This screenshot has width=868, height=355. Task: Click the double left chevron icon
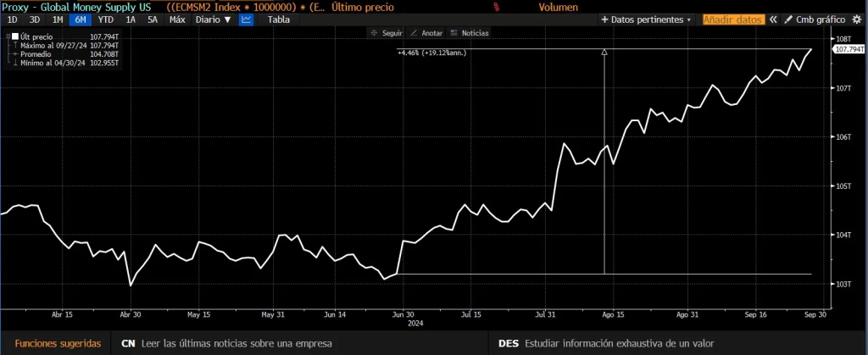[x=773, y=19]
